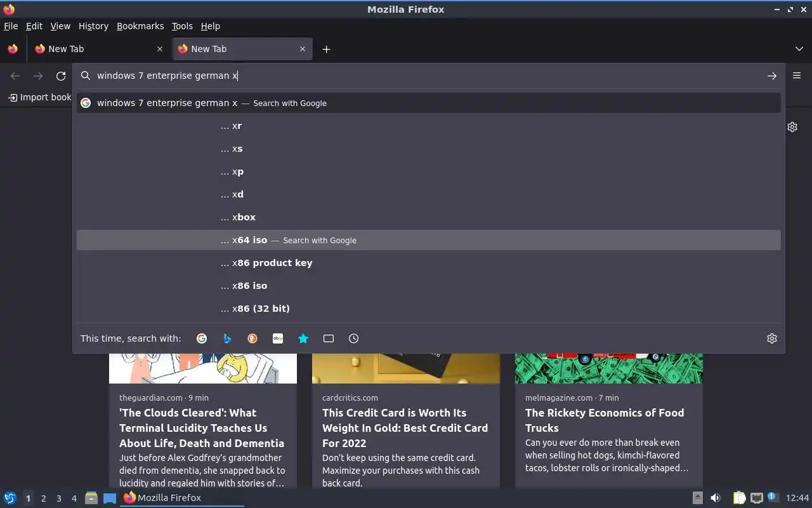Image resolution: width=812 pixels, height=508 pixels.
Task: Open the File menu
Action: tap(11, 26)
